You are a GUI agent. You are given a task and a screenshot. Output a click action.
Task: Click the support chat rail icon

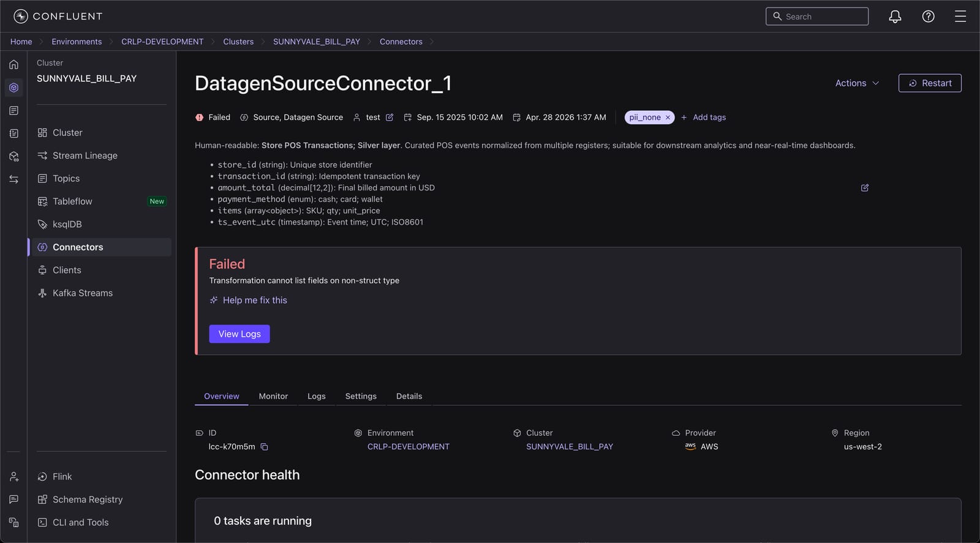click(x=13, y=500)
